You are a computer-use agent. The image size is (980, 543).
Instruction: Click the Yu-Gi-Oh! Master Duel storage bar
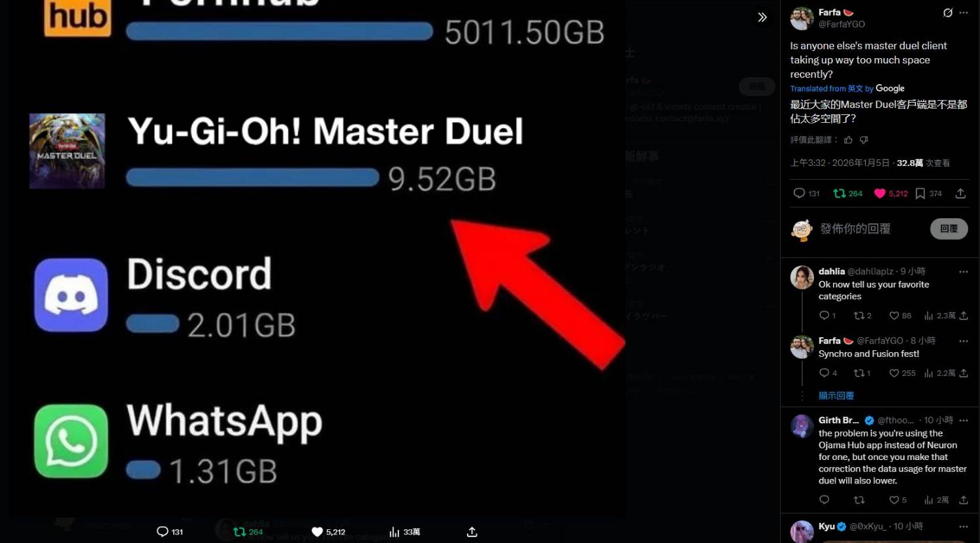(252, 178)
